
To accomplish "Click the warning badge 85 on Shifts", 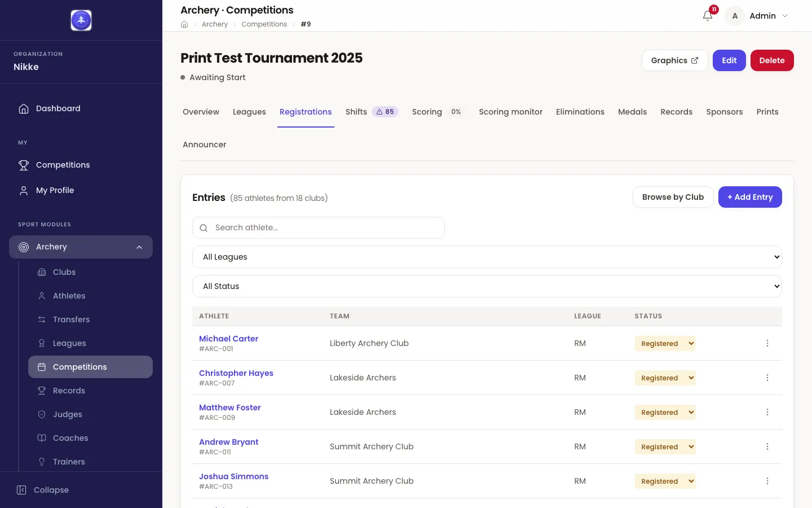I will coord(385,112).
